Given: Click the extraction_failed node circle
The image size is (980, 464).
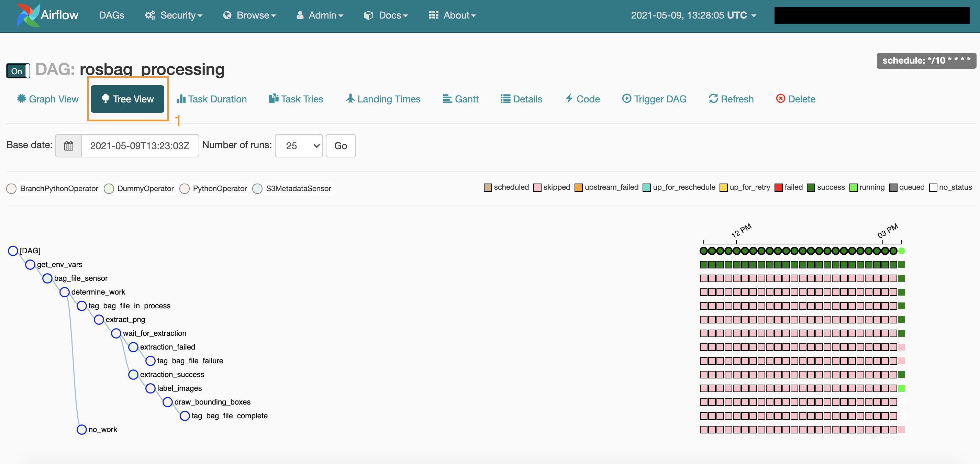Looking at the screenshot, I should tap(133, 347).
